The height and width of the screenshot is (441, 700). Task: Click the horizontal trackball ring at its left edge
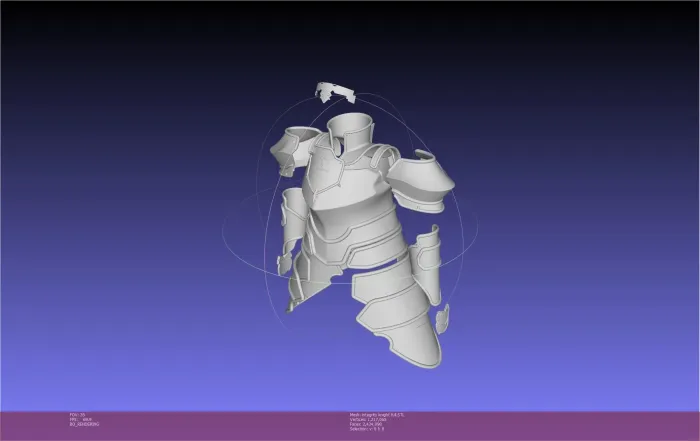pyautogui.click(x=223, y=228)
